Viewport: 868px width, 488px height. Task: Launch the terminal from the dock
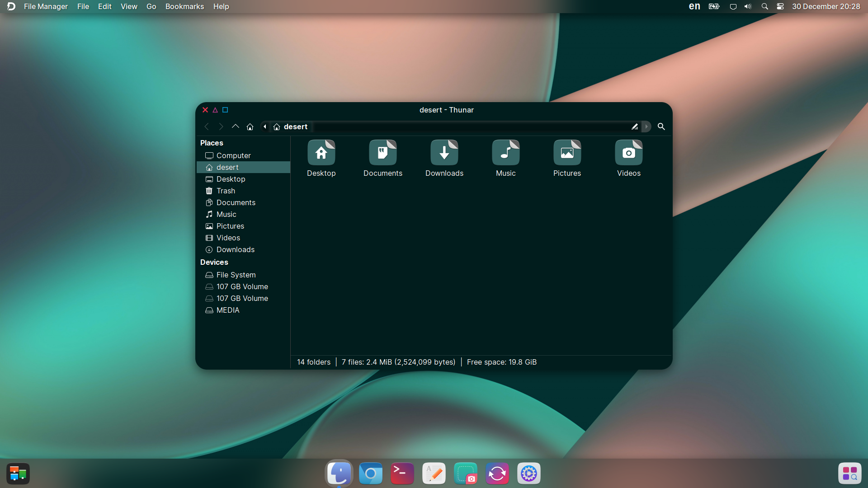click(402, 474)
